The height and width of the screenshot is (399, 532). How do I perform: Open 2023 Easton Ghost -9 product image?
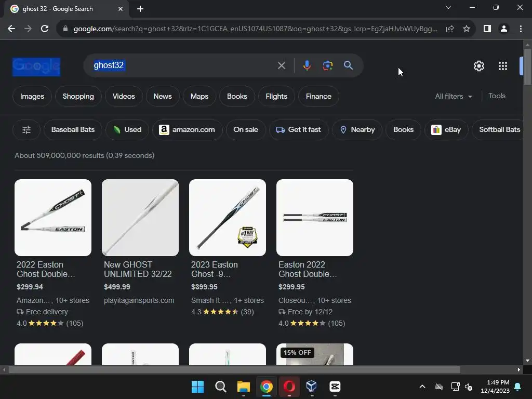click(x=228, y=218)
